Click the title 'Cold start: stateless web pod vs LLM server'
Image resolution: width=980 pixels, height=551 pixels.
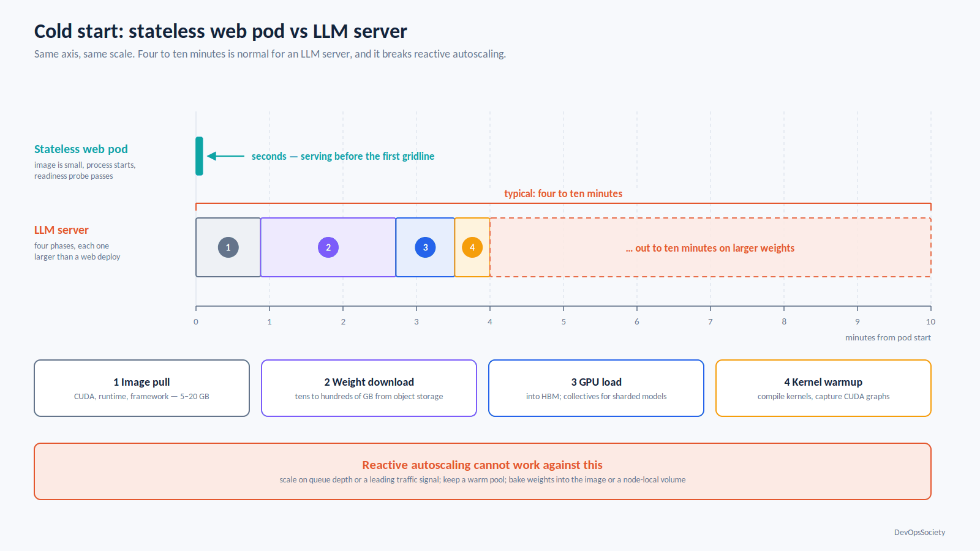pyautogui.click(x=221, y=31)
